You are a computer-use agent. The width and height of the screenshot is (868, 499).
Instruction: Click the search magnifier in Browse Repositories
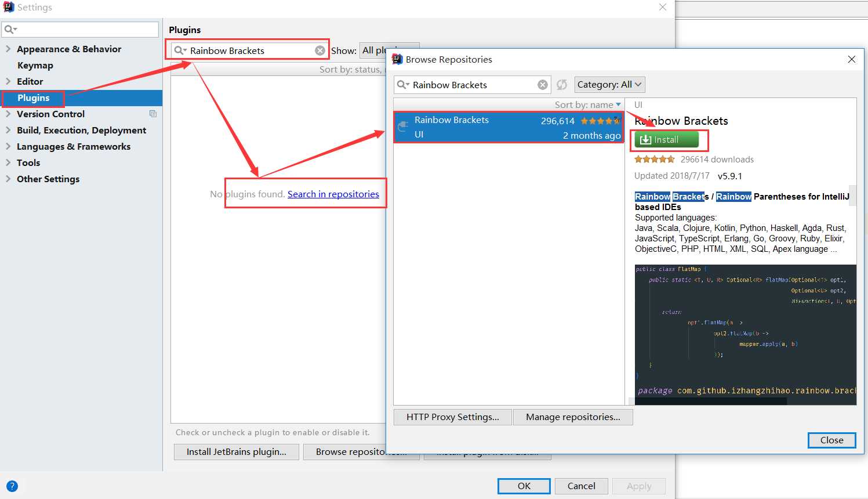tap(403, 85)
